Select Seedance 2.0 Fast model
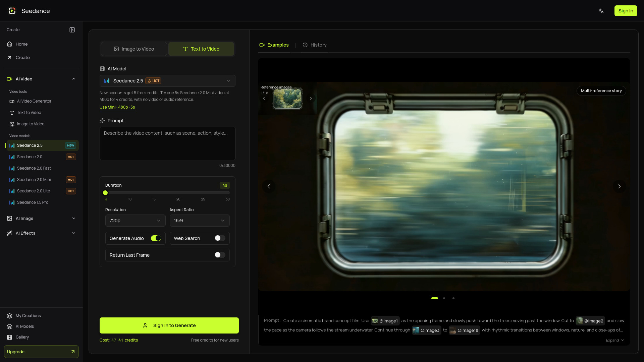Screen dimensions: 644x362 pos(43,168)
